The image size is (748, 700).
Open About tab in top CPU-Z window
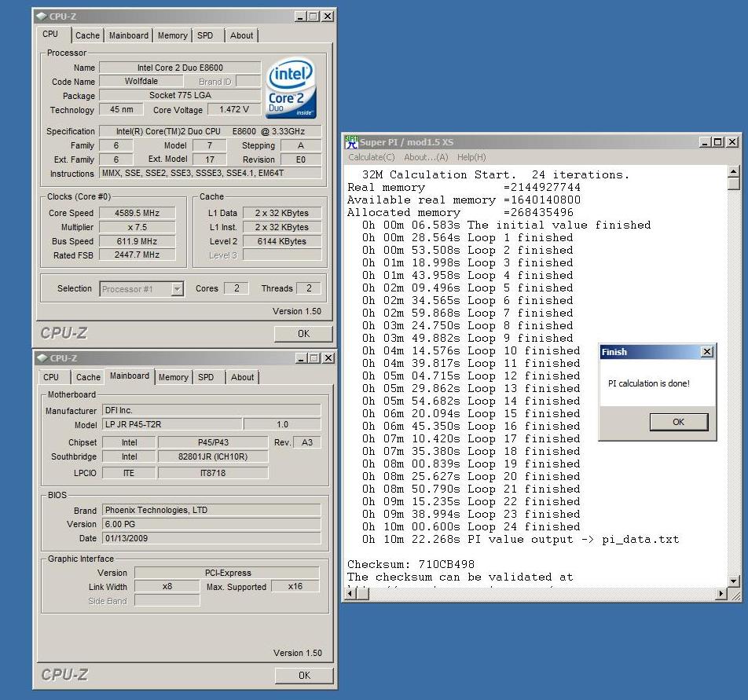click(242, 35)
